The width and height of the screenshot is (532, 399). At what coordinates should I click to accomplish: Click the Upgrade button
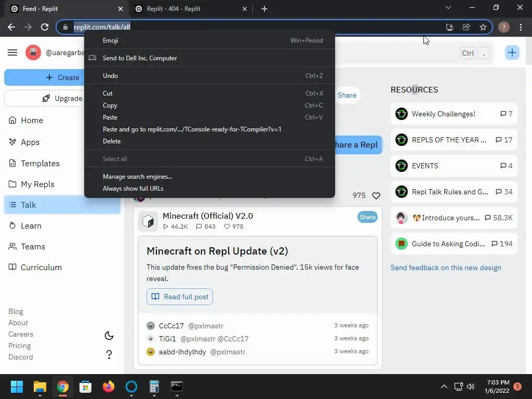click(62, 98)
